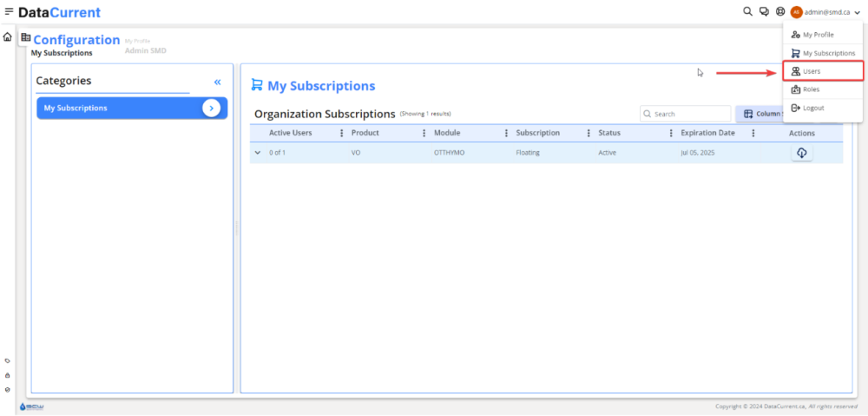Click the 'OTTHYMO' module cell

pyautogui.click(x=449, y=152)
